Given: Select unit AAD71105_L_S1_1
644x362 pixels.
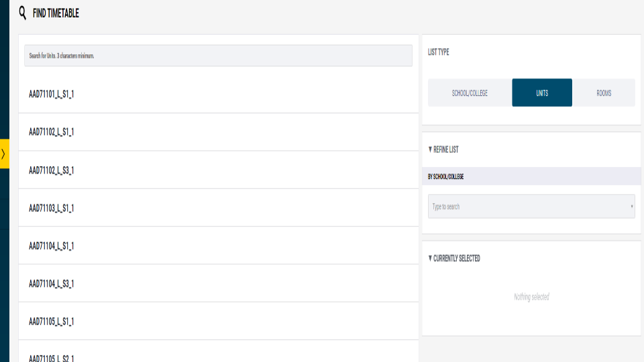Looking at the screenshot, I should click(219, 321).
